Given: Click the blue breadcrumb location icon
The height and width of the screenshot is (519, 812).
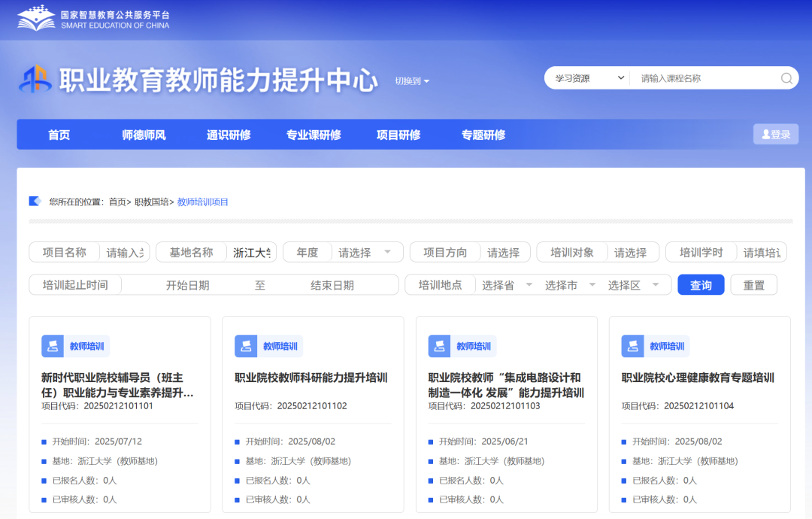Looking at the screenshot, I should click(x=35, y=201).
